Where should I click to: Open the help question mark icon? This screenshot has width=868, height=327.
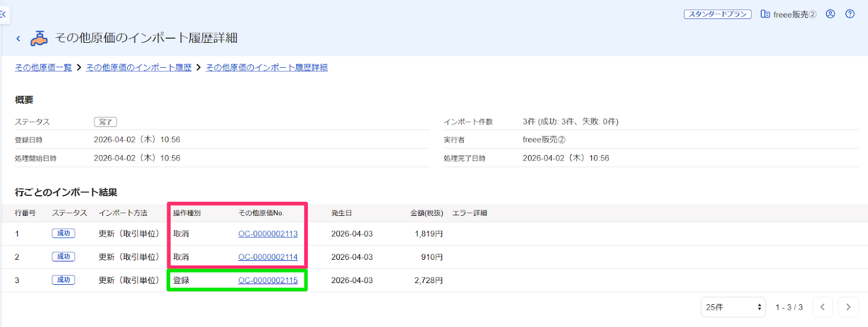[x=850, y=14]
